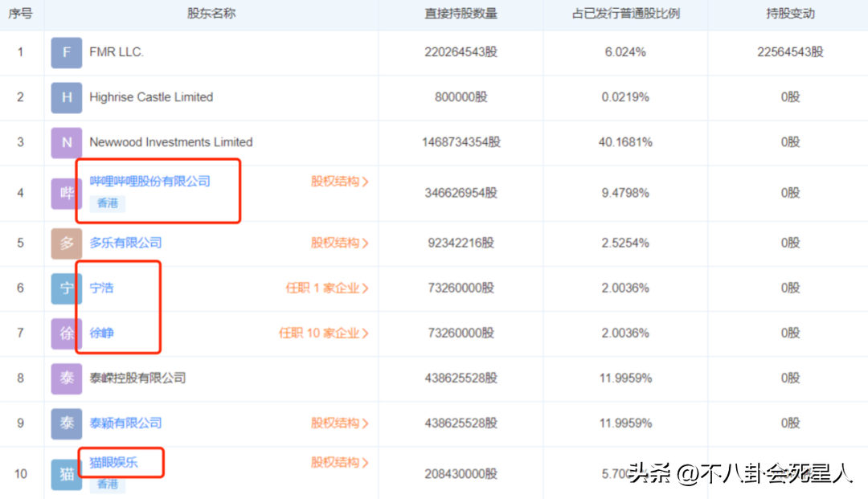This screenshot has width=868, height=499.
Task: Click the 2.0036% ratio in 徐峥's row
Action: [x=625, y=333]
